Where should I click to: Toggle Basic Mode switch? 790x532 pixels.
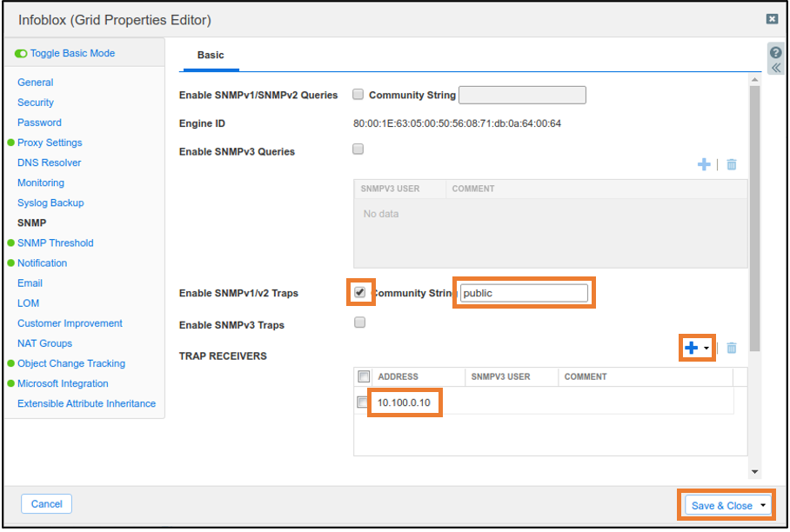pyautogui.click(x=21, y=53)
